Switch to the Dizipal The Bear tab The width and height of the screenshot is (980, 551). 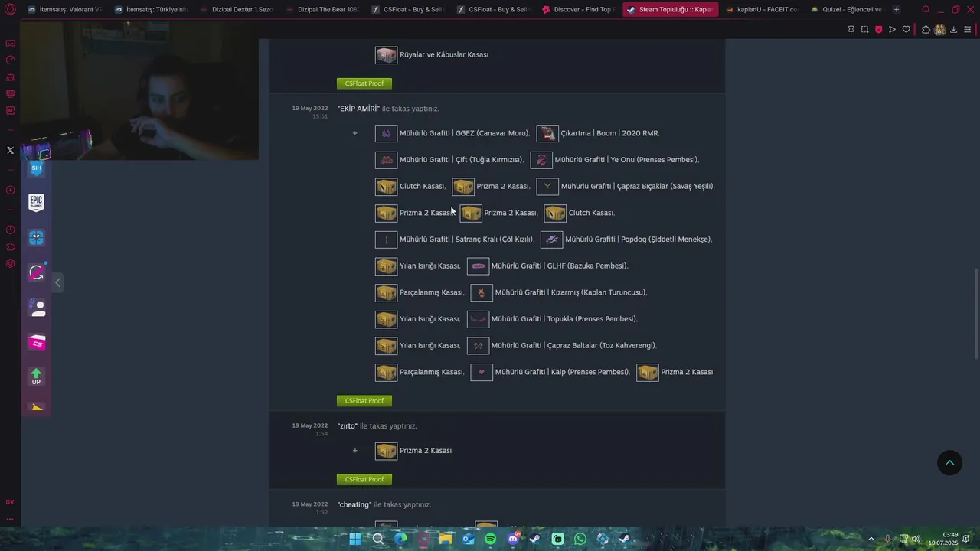pos(322,10)
